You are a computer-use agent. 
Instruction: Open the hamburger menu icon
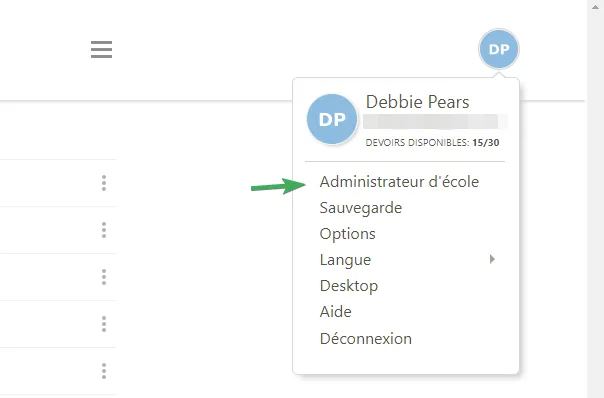pyautogui.click(x=101, y=49)
